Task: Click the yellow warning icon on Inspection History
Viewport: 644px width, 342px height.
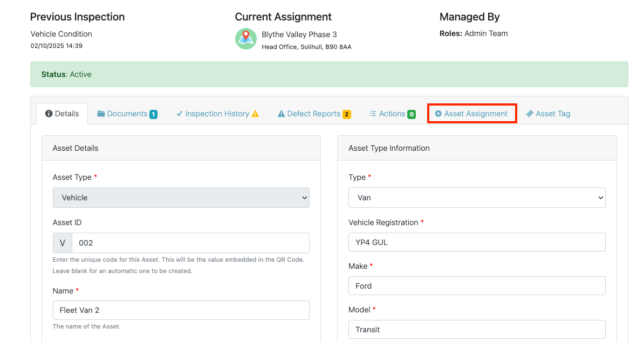Action: (x=255, y=114)
